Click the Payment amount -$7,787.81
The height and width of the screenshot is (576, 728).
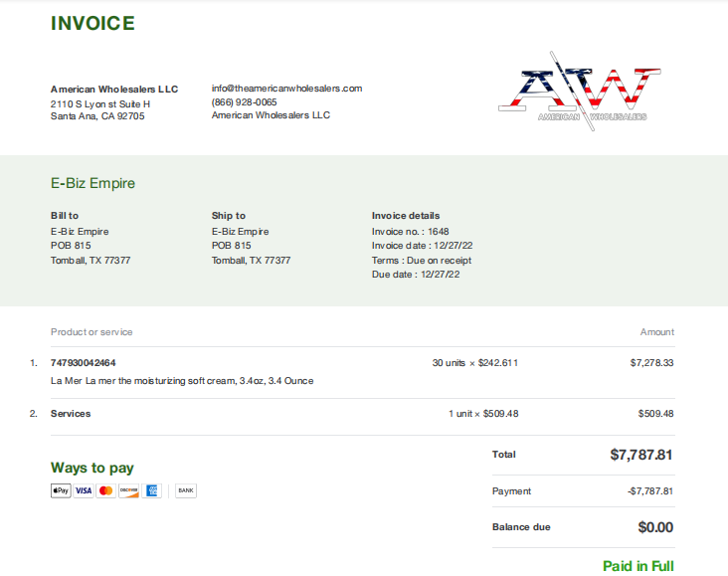click(x=650, y=491)
